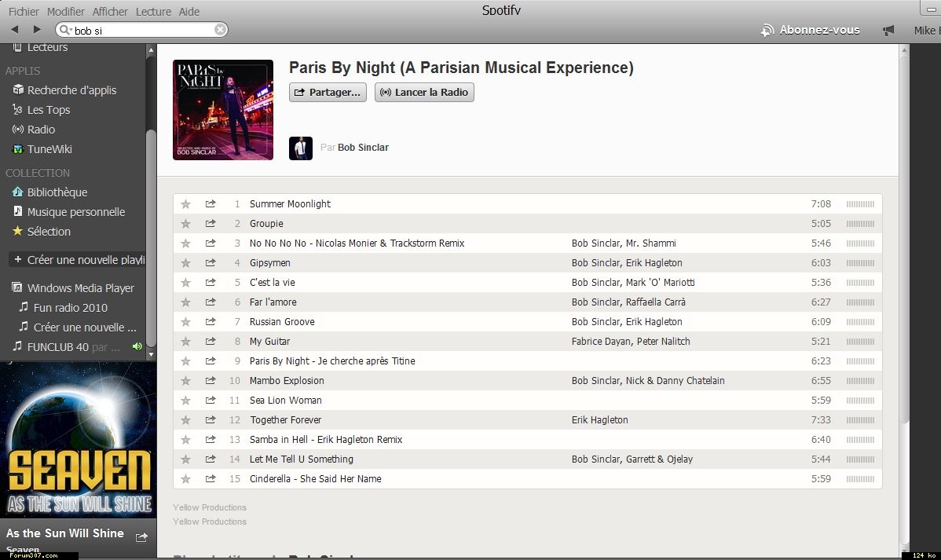Star the track Gipsymen
The image size is (941, 560).
186,263
